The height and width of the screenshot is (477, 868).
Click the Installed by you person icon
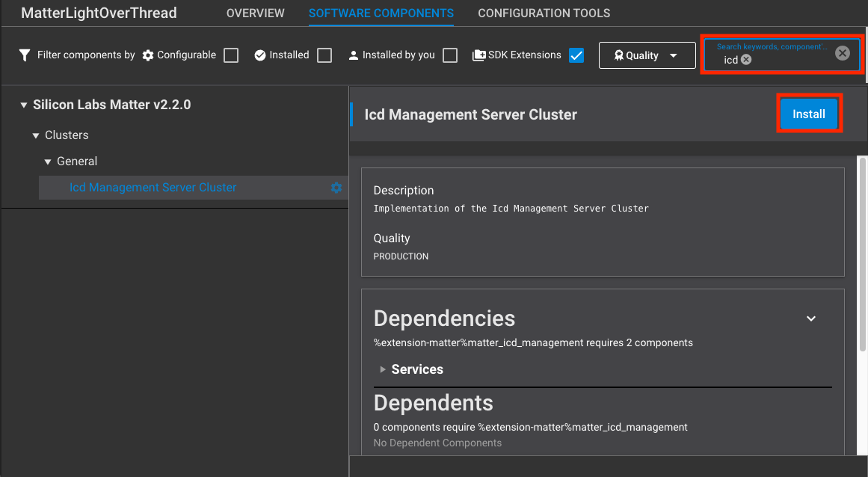pyautogui.click(x=353, y=55)
